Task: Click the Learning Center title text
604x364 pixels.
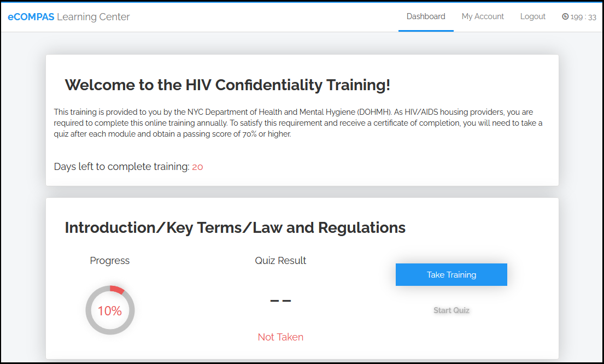Action: click(93, 17)
